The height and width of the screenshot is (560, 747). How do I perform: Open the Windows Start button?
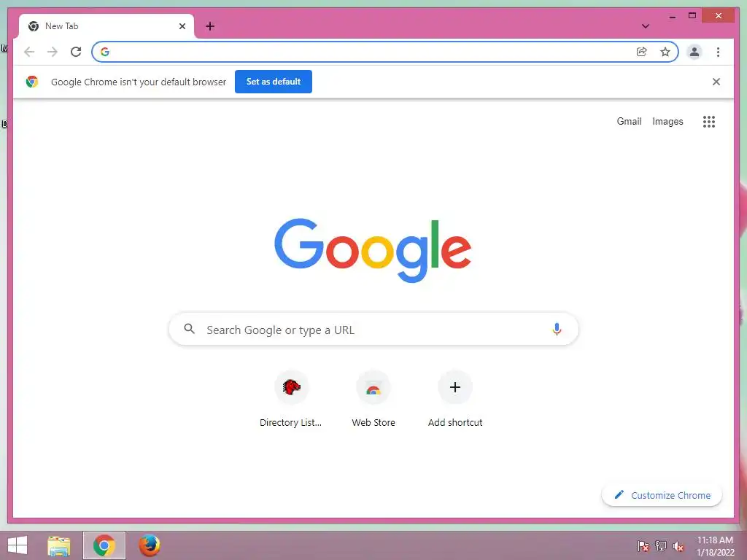[18, 545]
